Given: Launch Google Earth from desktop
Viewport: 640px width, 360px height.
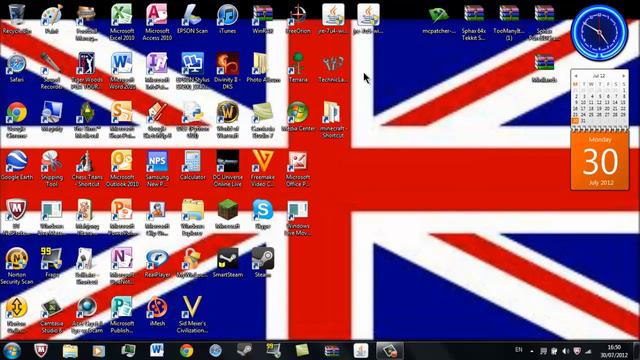Looking at the screenshot, I should (x=17, y=165).
